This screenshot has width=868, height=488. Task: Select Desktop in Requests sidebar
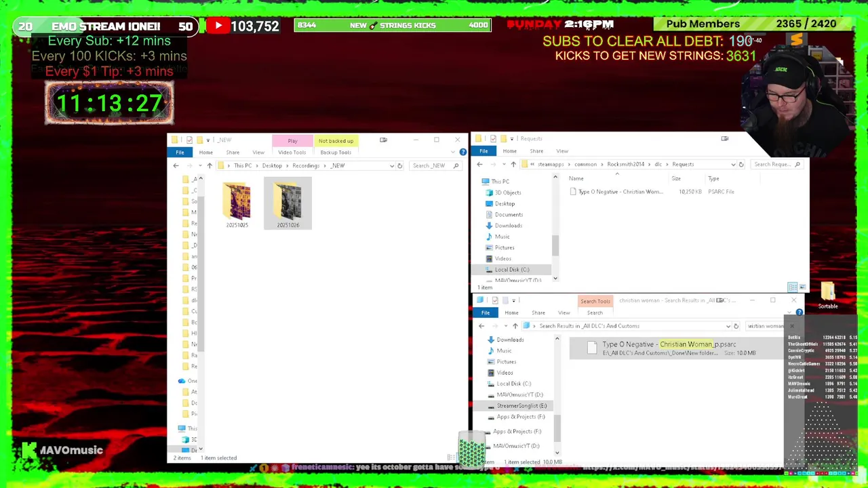(x=505, y=203)
